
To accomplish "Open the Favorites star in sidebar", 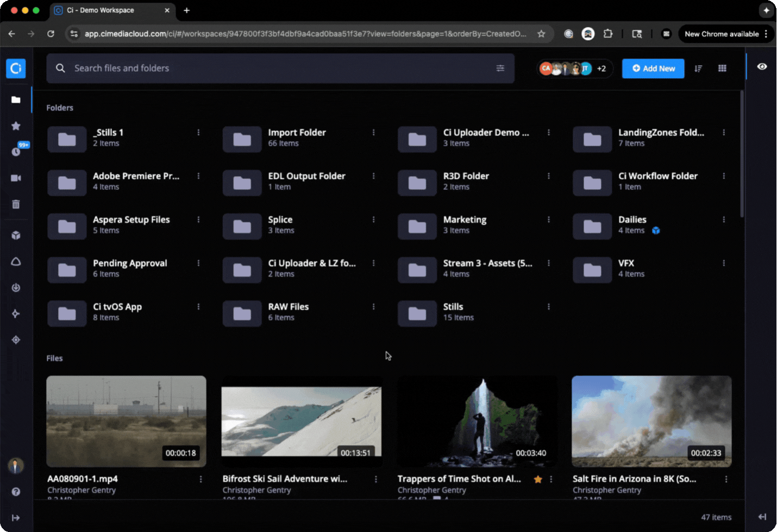I will pyautogui.click(x=16, y=126).
